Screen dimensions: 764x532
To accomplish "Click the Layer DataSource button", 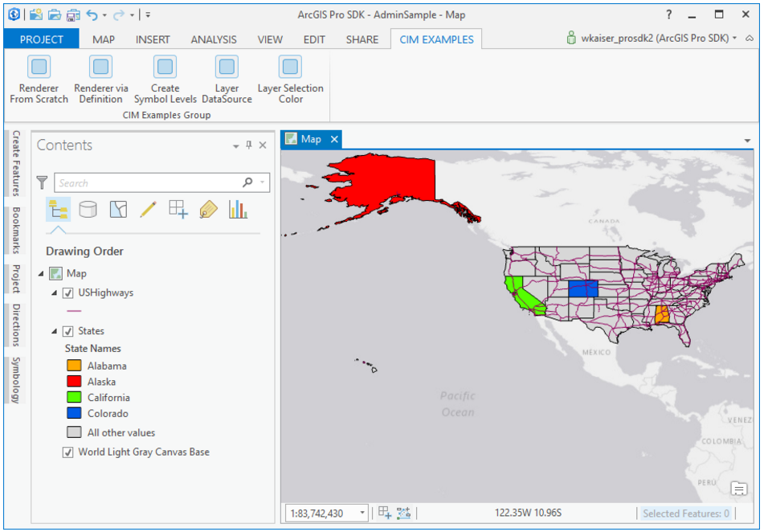I will pyautogui.click(x=227, y=80).
